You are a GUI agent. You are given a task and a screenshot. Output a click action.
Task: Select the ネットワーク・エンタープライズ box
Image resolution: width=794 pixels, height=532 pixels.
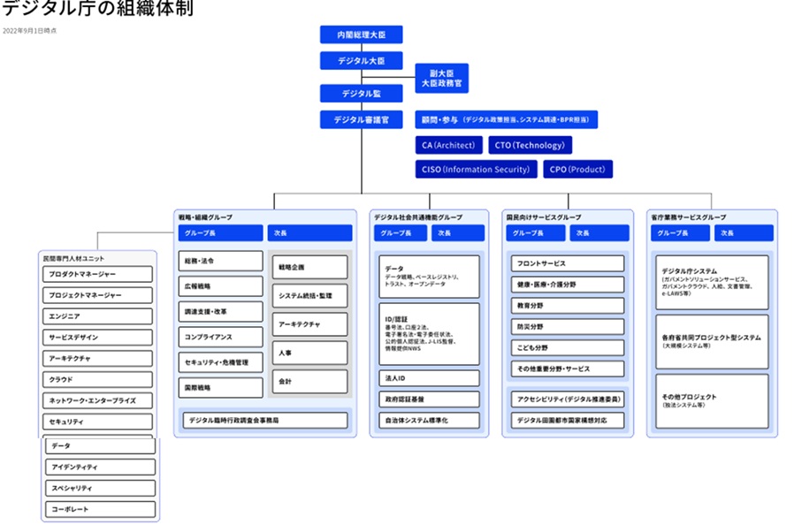pos(99,400)
